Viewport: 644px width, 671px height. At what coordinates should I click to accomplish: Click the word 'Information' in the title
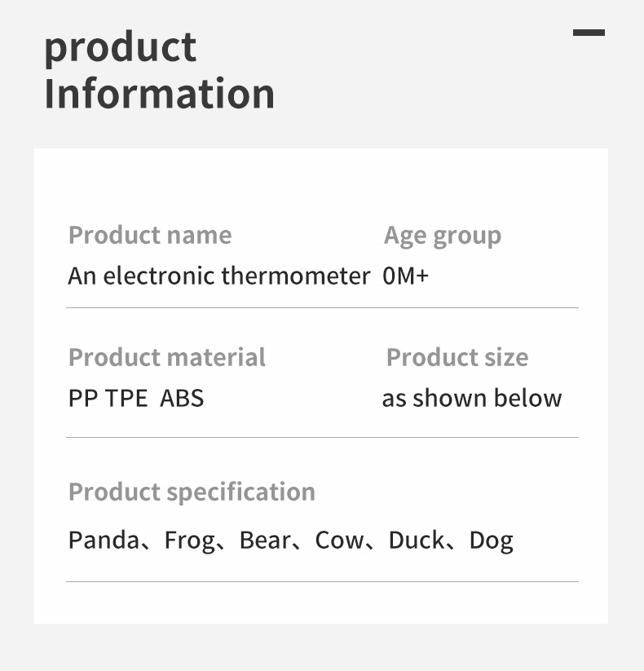click(x=159, y=94)
